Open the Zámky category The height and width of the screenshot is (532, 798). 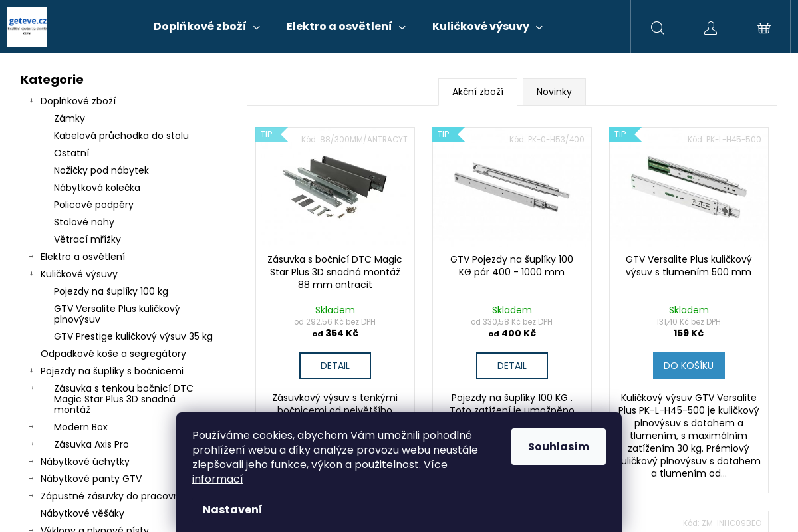click(69, 118)
